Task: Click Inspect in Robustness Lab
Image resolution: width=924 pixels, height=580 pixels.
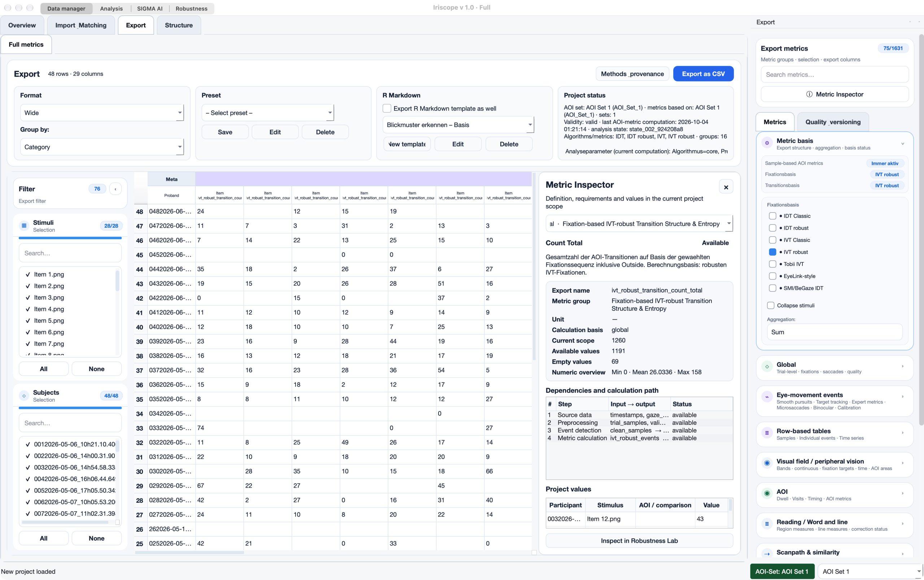Action: point(639,541)
